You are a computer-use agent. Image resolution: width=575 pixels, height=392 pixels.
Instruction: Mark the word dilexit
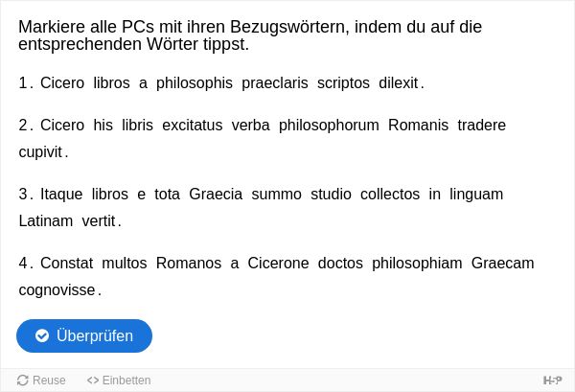tap(399, 82)
